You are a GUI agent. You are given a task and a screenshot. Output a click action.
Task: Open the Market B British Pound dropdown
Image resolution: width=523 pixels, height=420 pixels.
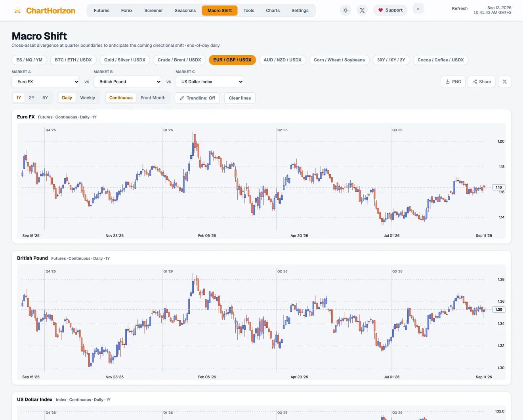tap(128, 82)
